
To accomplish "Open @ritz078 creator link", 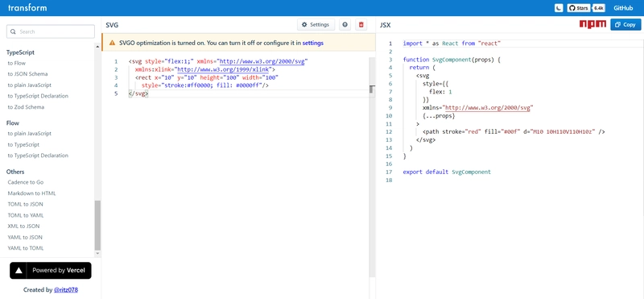I will click(66, 289).
